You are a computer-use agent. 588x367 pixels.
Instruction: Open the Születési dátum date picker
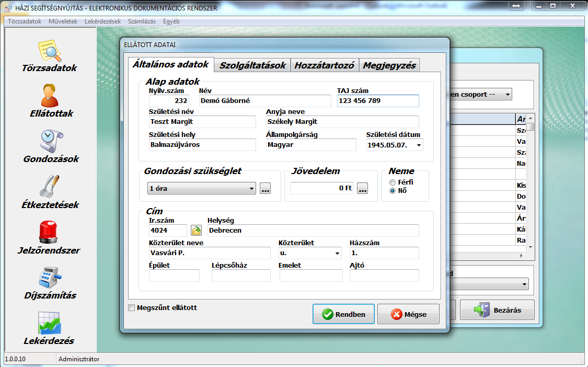(x=419, y=145)
